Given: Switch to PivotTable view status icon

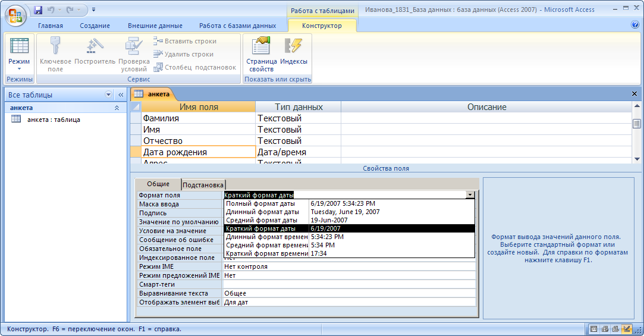Looking at the screenshot, I should pyautogui.click(x=605, y=329).
